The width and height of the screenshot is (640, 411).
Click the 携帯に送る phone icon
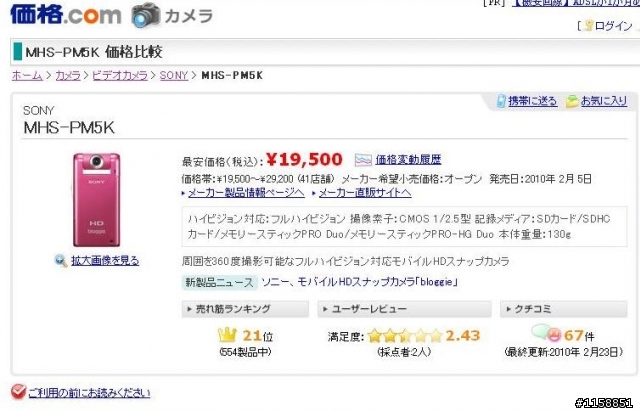[501, 101]
